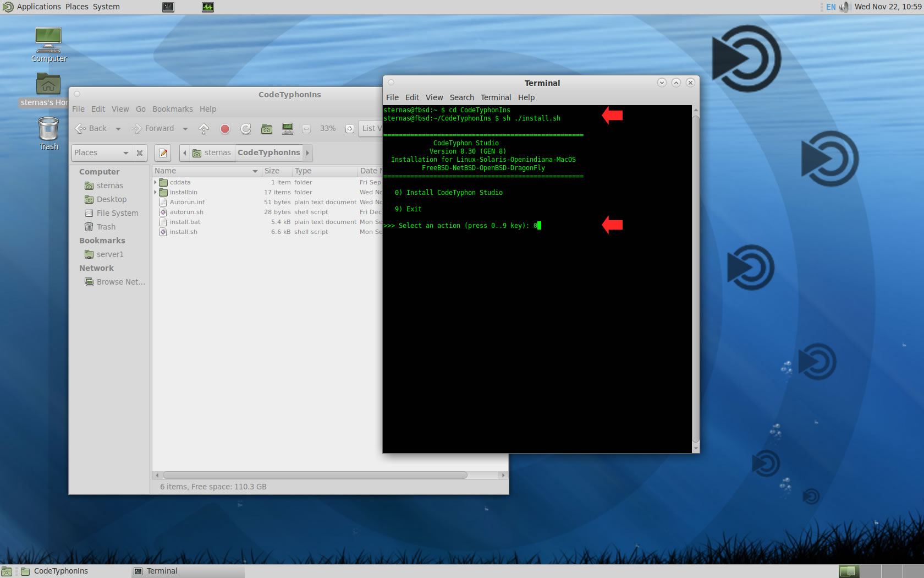Click the path bar left scroll arrow
This screenshot has height=578, width=924.
tap(185, 152)
